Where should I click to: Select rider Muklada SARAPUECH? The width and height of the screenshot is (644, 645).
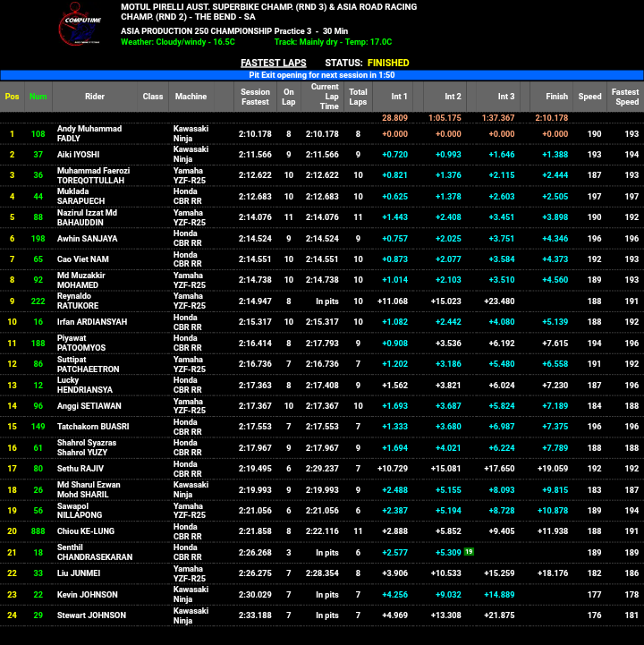pos(80,196)
